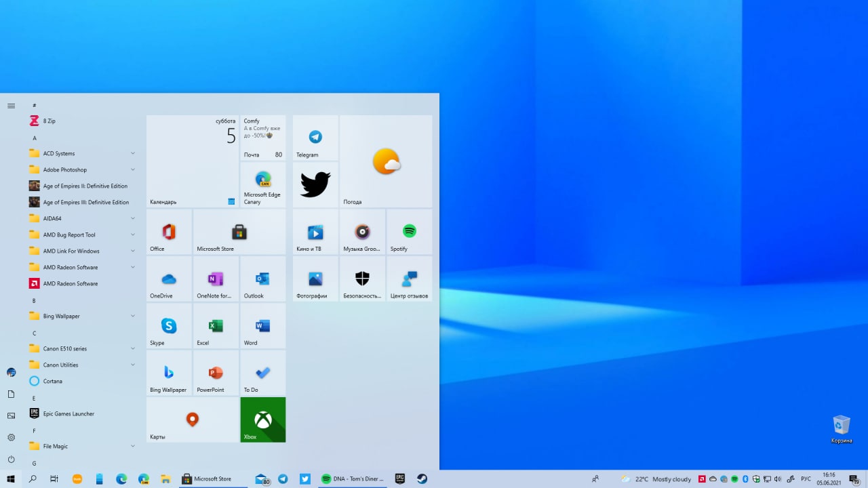The height and width of the screenshot is (488, 868).
Task: Switch input language РУС indicator
Action: click(x=806, y=479)
